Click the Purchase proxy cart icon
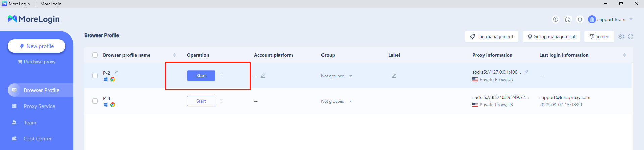Screen dimensions: 644x150 [x=20, y=62]
